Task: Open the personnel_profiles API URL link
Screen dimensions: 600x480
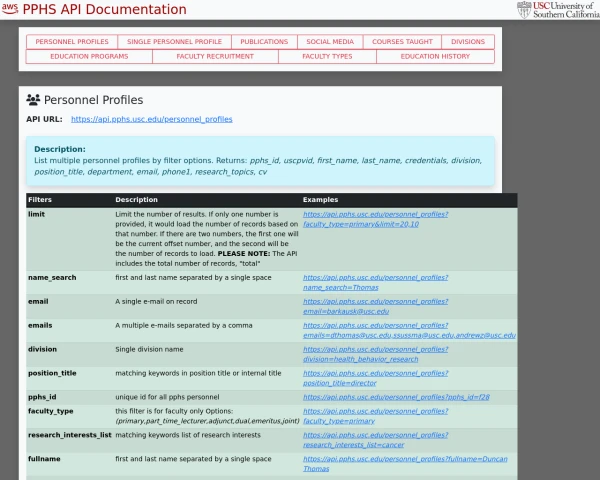Action: (152, 119)
